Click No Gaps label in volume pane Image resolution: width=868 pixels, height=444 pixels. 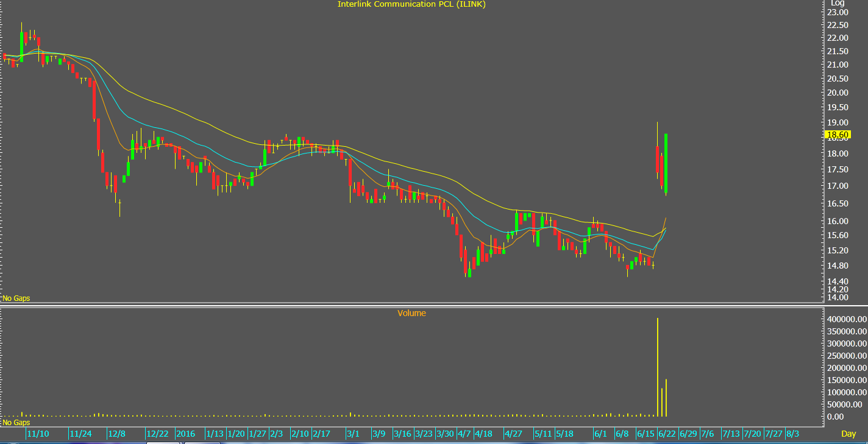(x=16, y=422)
